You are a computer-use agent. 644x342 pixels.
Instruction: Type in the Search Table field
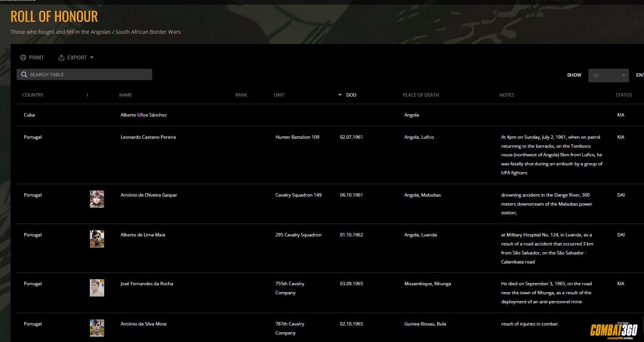[88, 74]
